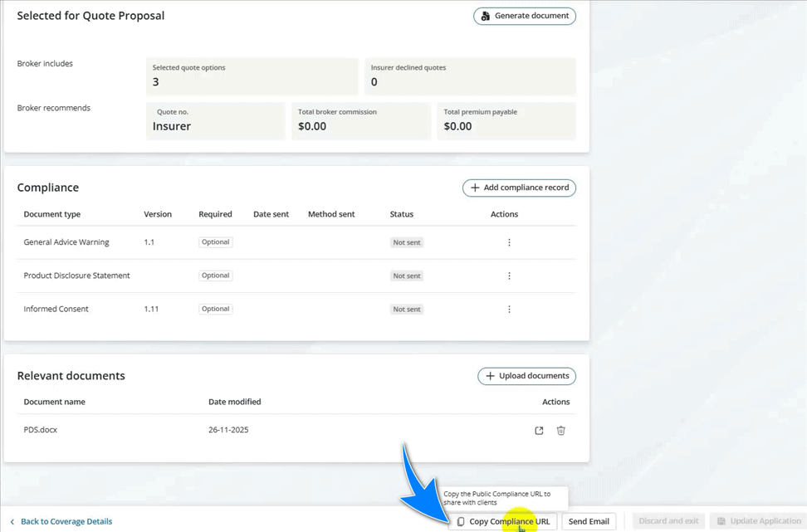
Task: Click the Quote no. Insurer field
Action: 216,121
